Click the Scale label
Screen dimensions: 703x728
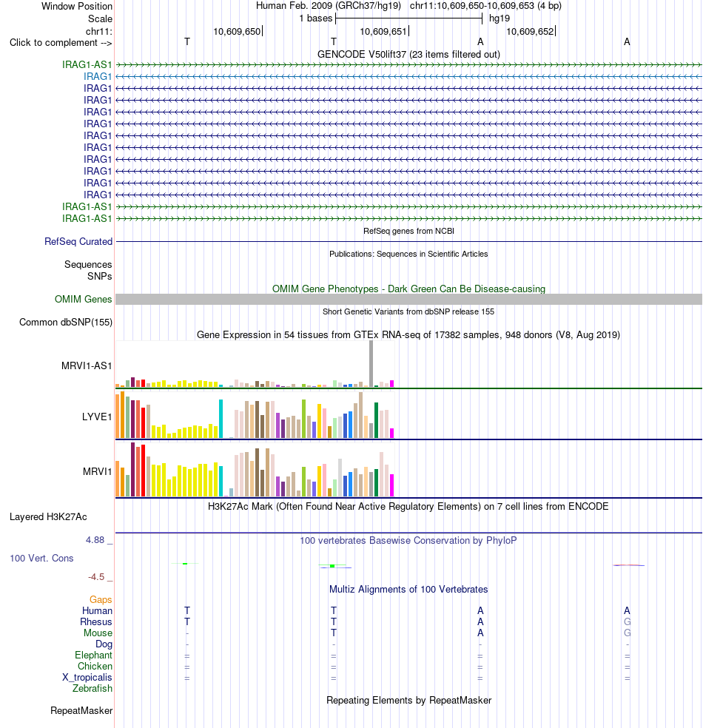101,19
